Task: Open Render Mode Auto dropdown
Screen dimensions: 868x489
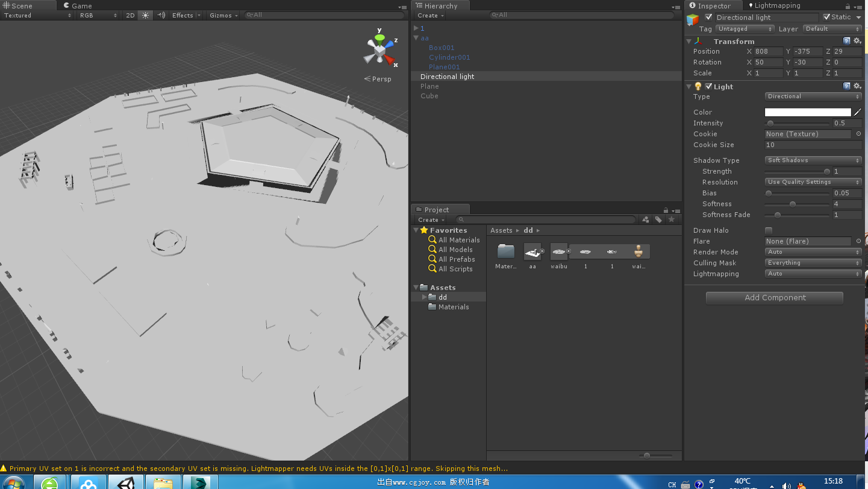Action: [813, 252]
